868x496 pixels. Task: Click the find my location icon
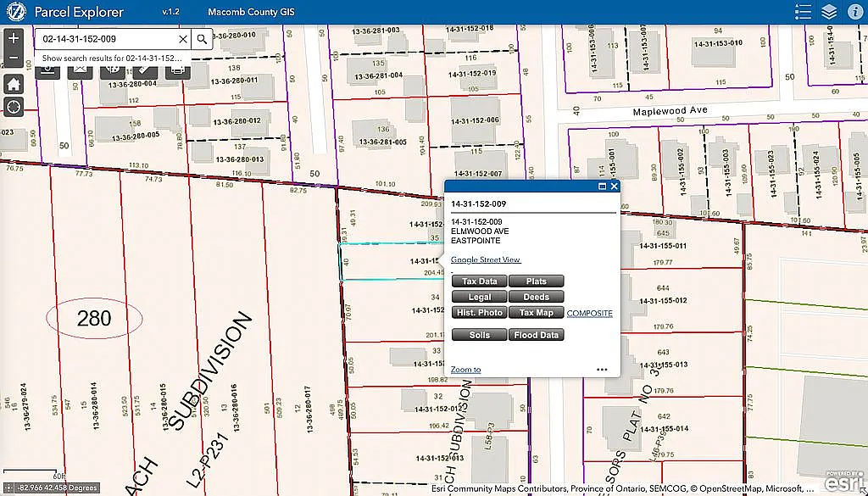tap(14, 107)
